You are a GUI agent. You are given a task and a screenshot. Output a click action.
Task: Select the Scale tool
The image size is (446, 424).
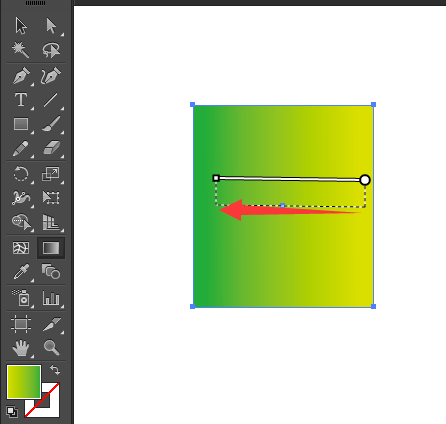51,174
